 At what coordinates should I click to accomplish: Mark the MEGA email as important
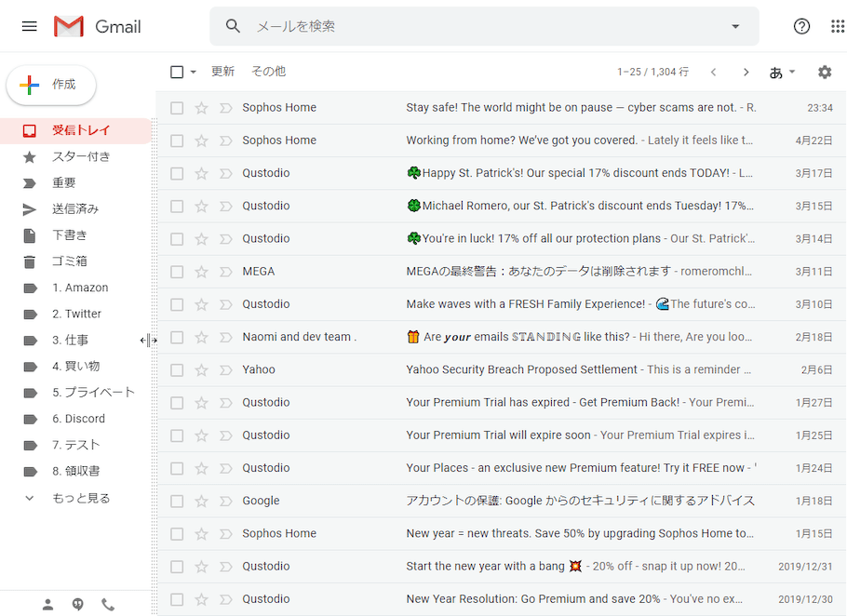226,272
